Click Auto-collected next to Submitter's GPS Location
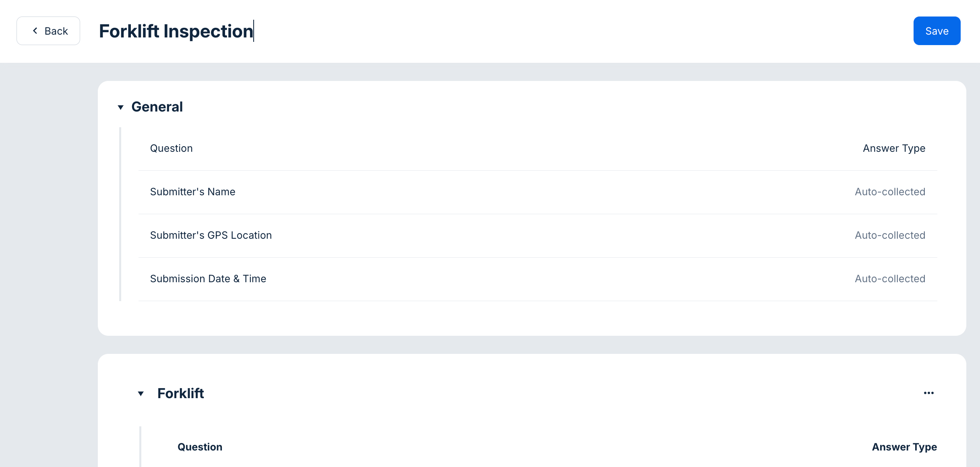980x467 pixels. pos(890,235)
